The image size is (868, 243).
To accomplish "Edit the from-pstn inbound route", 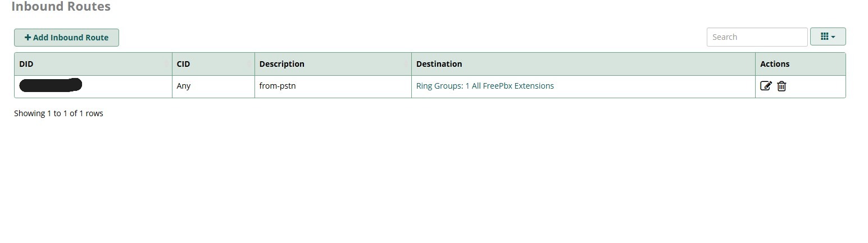I will click(766, 86).
